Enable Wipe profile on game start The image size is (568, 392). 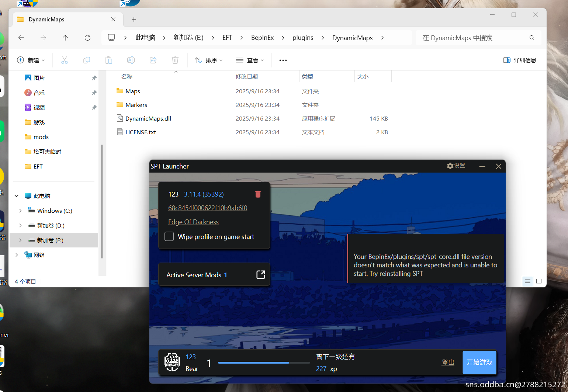pyautogui.click(x=169, y=236)
